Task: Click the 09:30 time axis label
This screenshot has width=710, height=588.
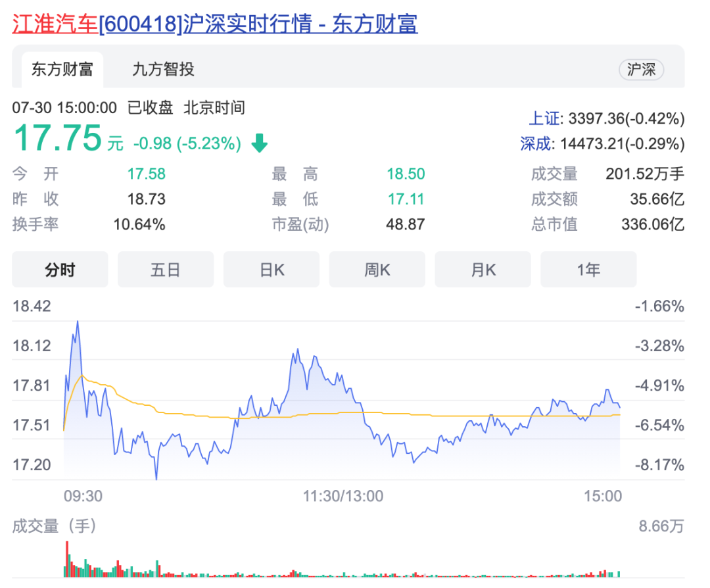Action: click(x=83, y=496)
